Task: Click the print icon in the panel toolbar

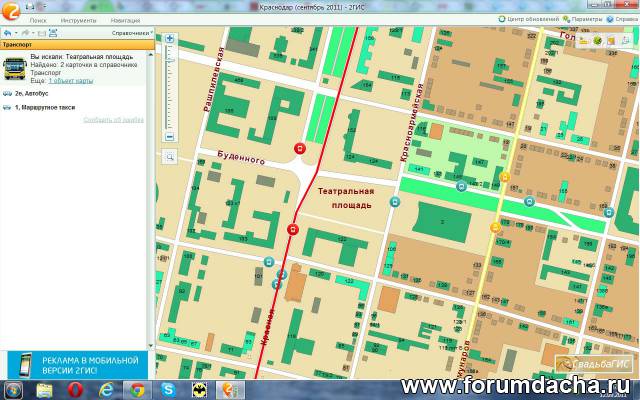Action: (54, 33)
